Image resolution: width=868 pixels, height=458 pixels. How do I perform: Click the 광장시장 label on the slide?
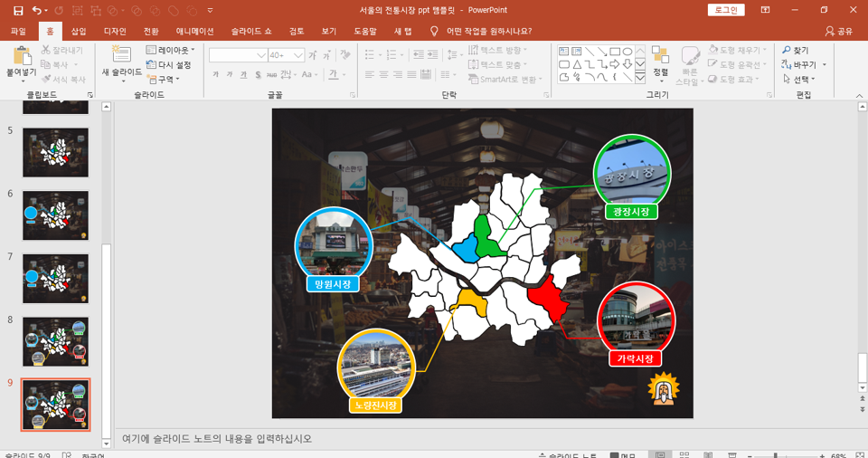tap(631, 212)
